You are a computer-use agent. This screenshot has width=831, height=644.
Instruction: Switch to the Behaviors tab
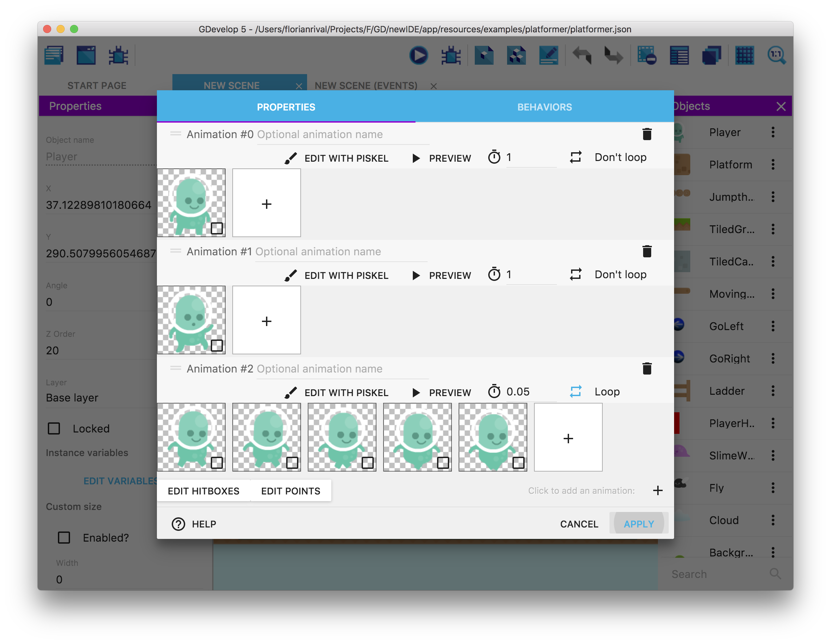544,107
